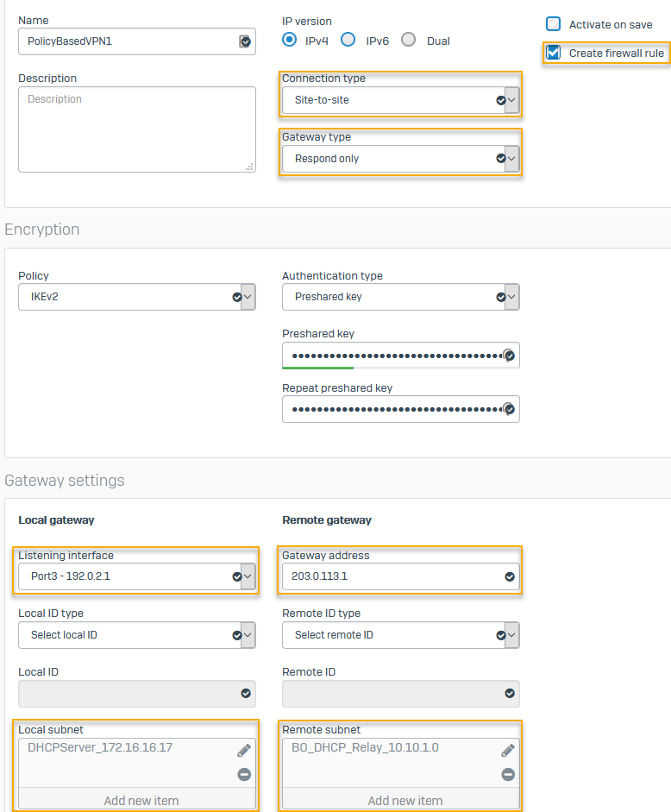Expand the Gateway type dropdown
Screen dimensions: 671x812
[x=400, y=159]
